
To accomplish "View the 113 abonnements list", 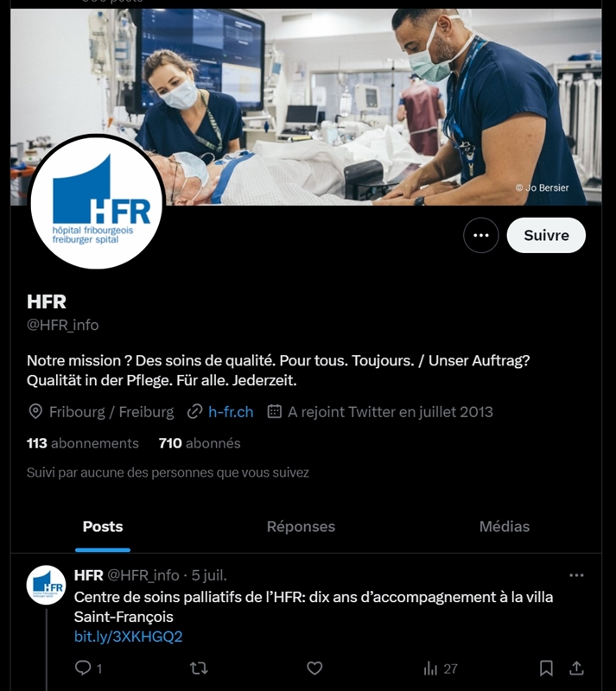I will 82,443.
